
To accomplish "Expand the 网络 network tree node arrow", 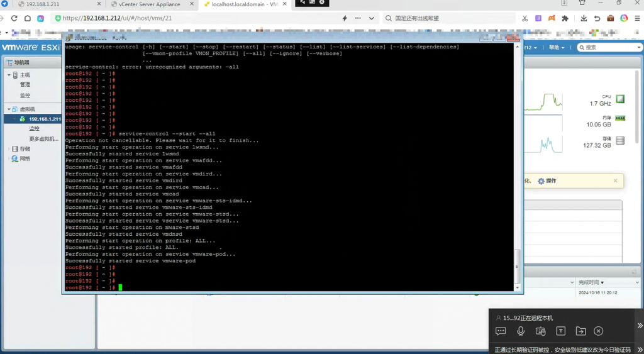I will point(9,158).
